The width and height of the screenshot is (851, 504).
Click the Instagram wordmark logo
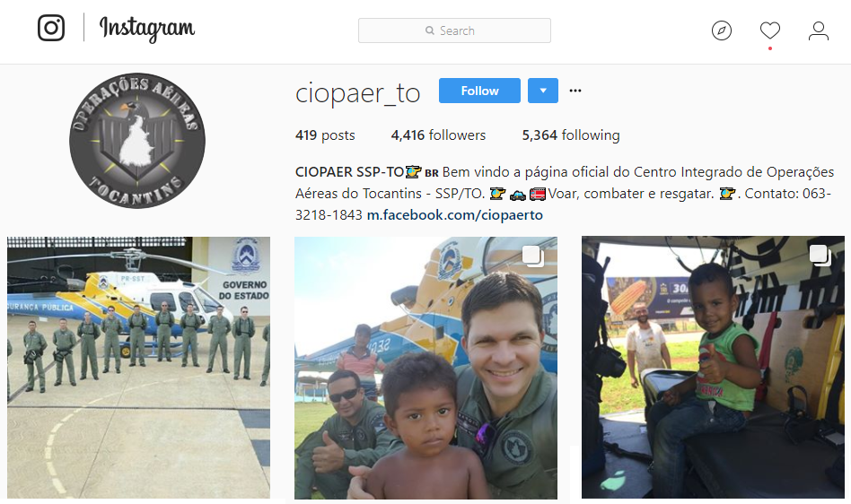(147, 29)
